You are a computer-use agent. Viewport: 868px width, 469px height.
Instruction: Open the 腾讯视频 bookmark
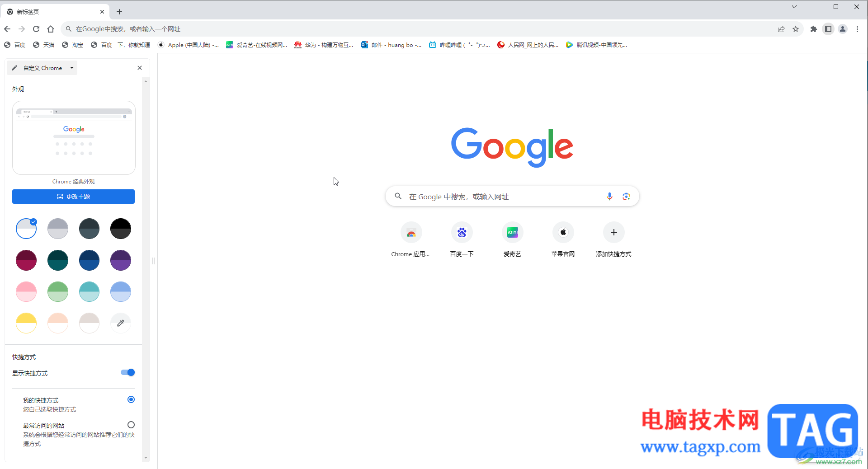coord(597,45)
